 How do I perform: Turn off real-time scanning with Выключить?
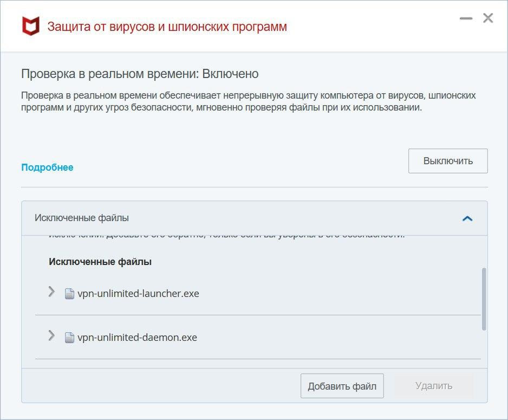tap(448, 161)
